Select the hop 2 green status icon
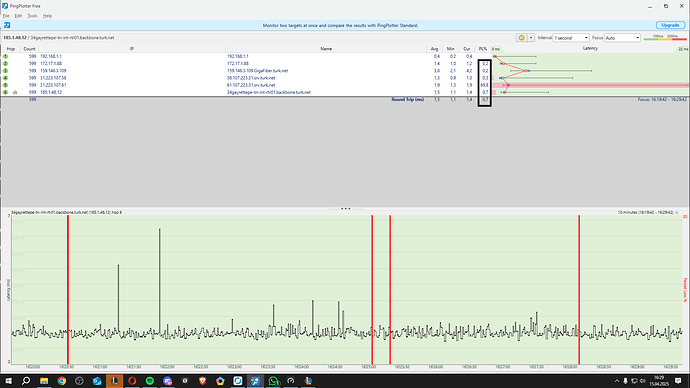Viewport: 690px width, 388px height. click(x=5, y=63)
